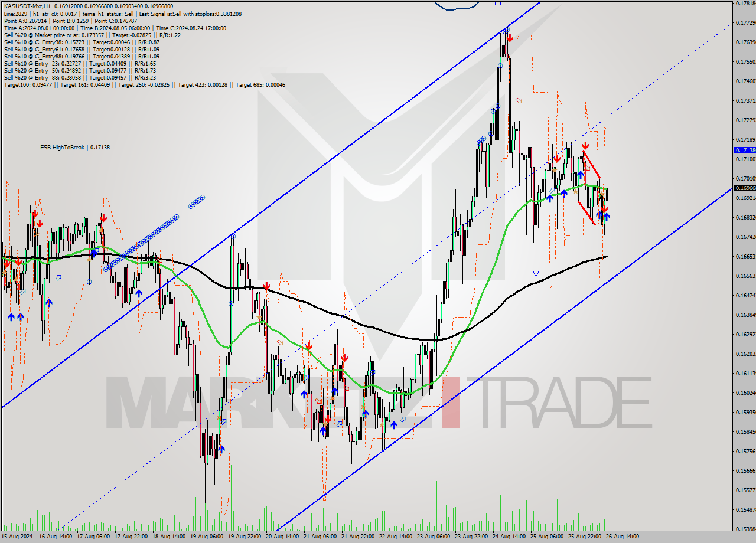Click the 0.17729 price axis label
The height and width of the screenshot is (543, 756).
coord(746,23)
